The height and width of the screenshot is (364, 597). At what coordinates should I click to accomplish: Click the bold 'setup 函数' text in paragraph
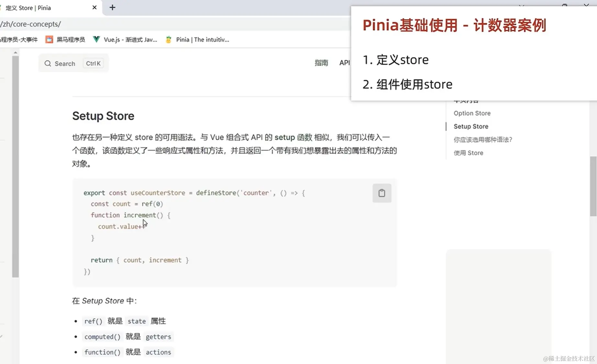(x=293, y=138)
